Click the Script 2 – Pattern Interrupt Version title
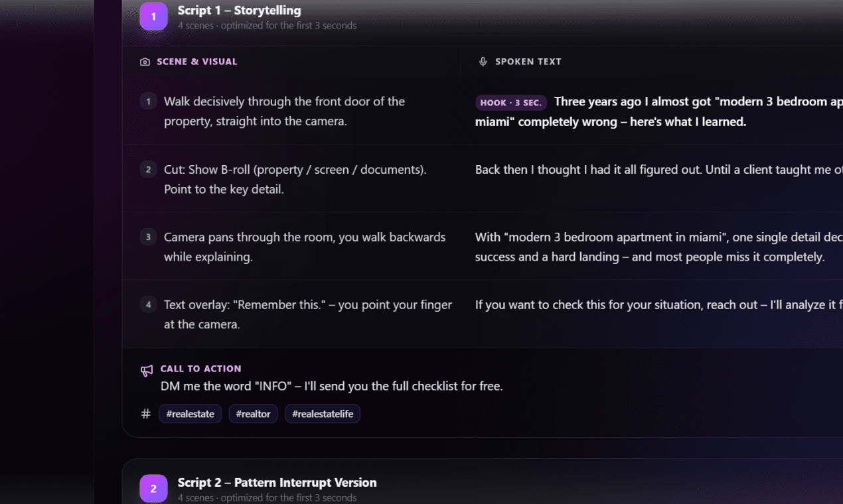Viewport: 843px width, 504px height. tap(277, 483)
